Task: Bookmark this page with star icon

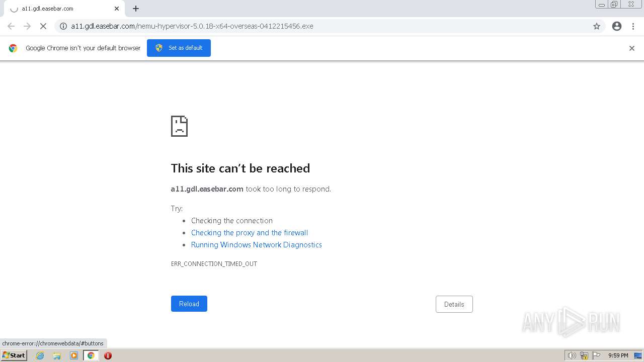Action: 597,26
